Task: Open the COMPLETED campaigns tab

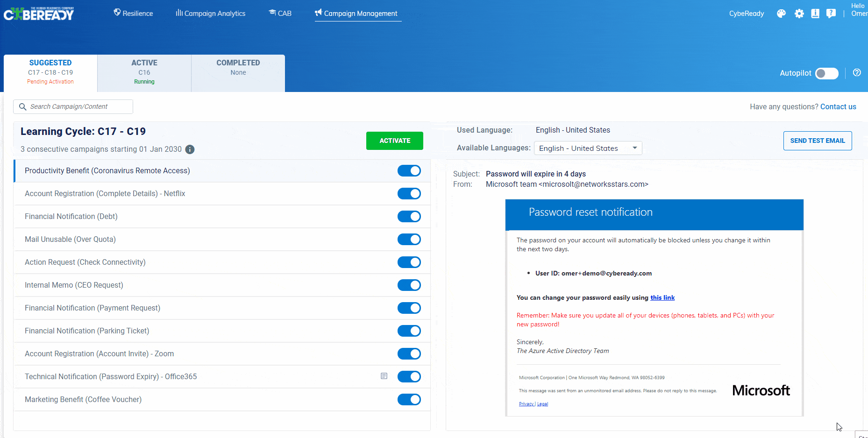Action: point(238,72)
